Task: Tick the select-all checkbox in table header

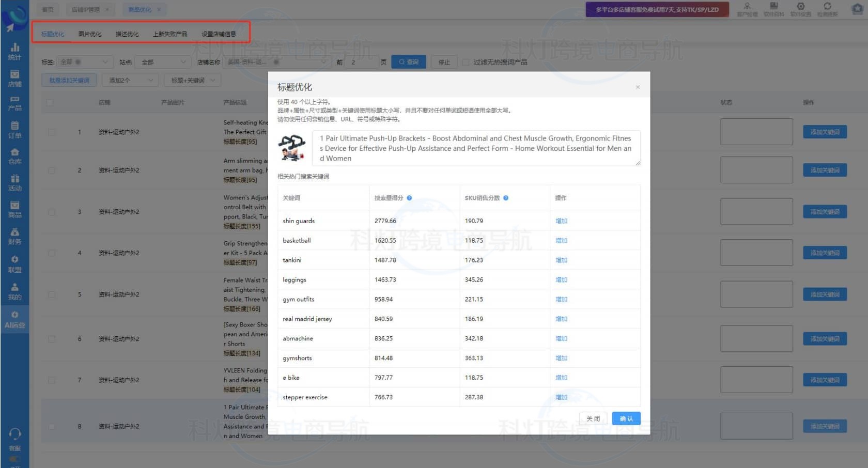Action: 50,103
